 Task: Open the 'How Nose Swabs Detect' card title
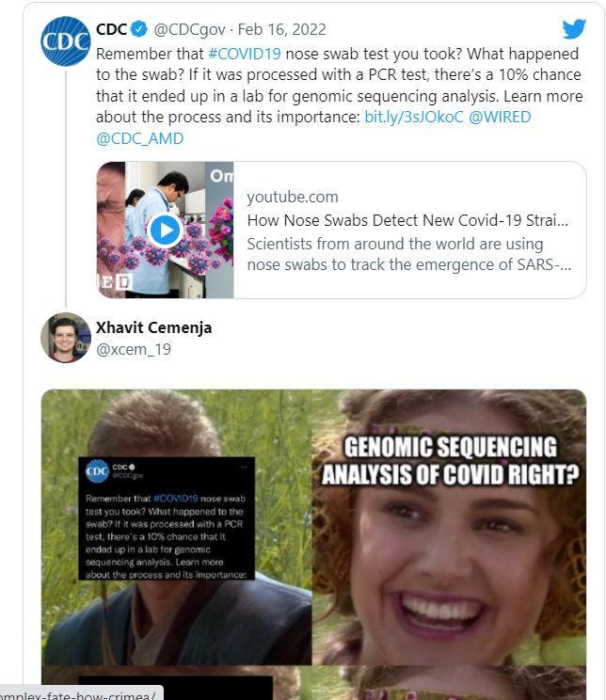[407, 221]
